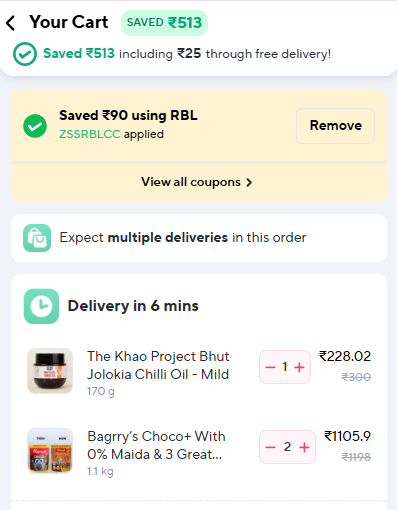The height and width of the screenshot is (510, 397).
Task: Click the ZSSRBLCC coupon code text
Action: click(90, 134)
